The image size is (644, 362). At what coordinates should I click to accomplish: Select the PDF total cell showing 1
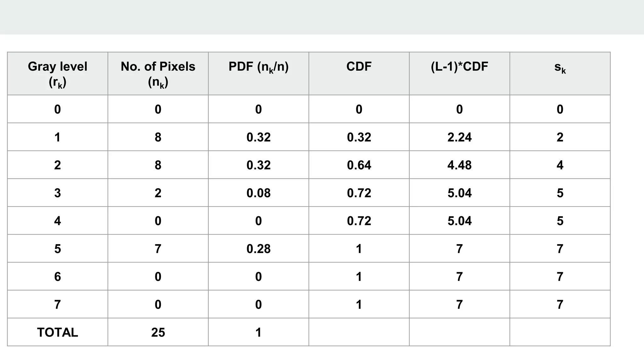[258, 332]
